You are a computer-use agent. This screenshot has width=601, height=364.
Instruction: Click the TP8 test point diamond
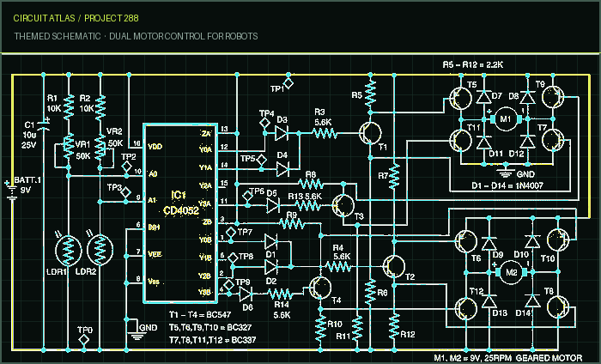coord(233,258)
